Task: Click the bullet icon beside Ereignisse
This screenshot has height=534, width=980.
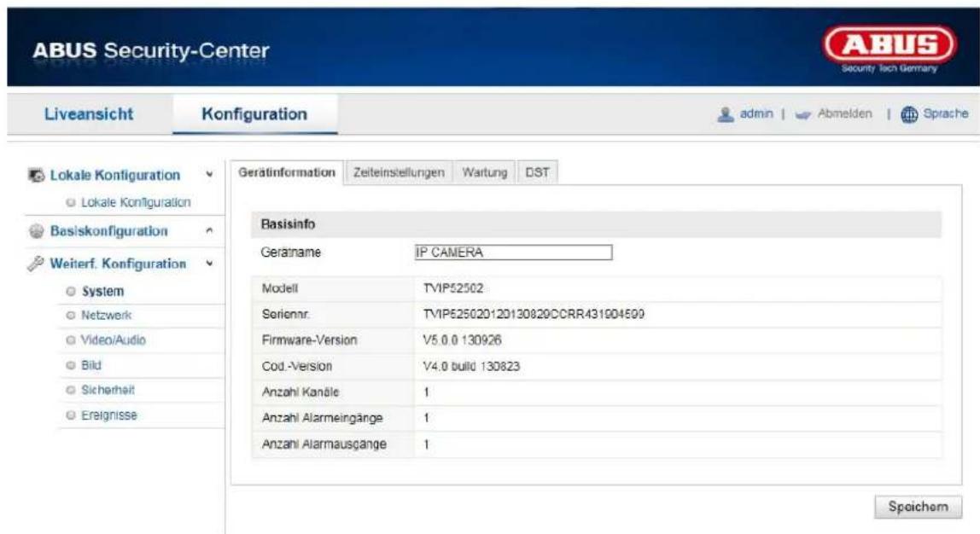Action: coord(71,415)
